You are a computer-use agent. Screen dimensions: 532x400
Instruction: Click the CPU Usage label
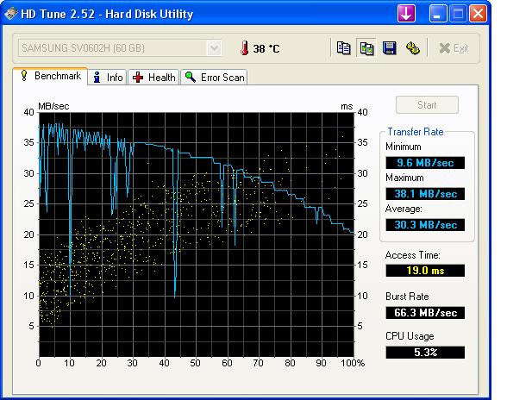410,336
